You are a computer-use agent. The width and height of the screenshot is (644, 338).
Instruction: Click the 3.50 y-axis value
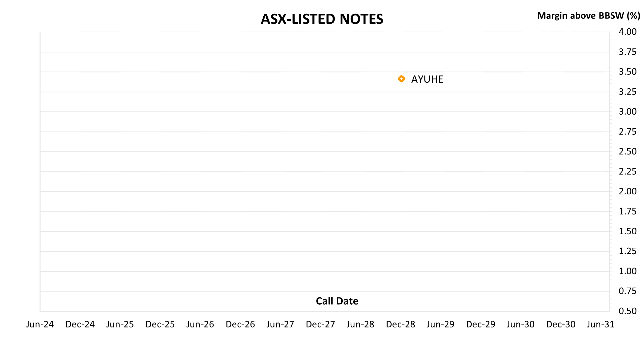627,72
